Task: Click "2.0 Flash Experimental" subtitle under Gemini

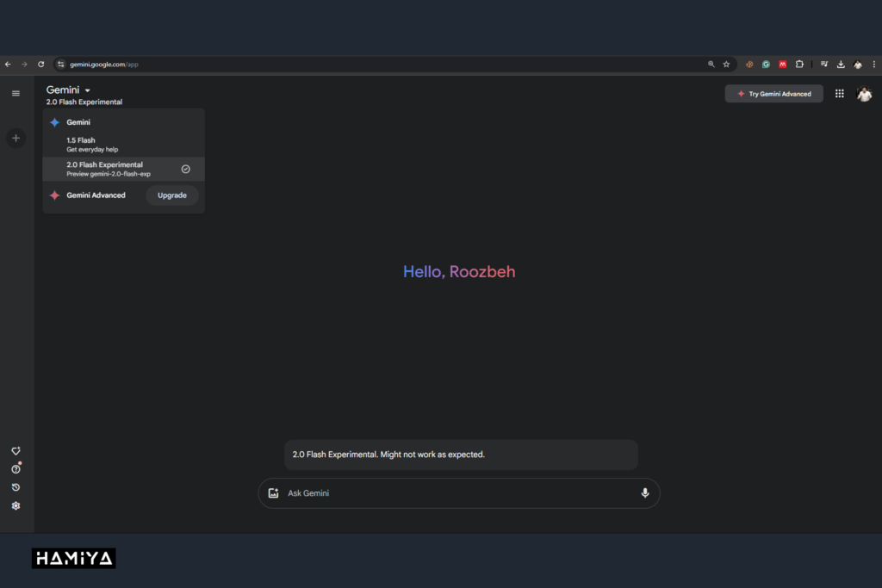Action: [84, 102]
